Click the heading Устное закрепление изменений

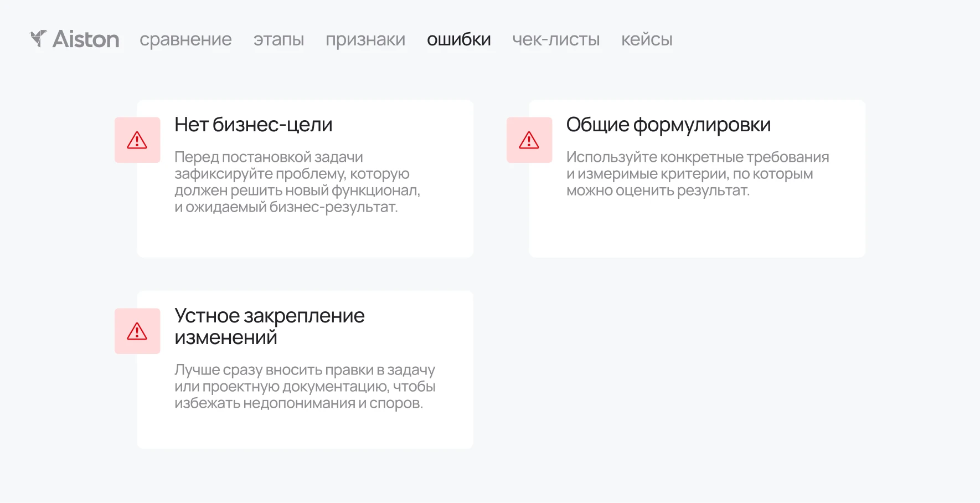click(x=270, y=326)
